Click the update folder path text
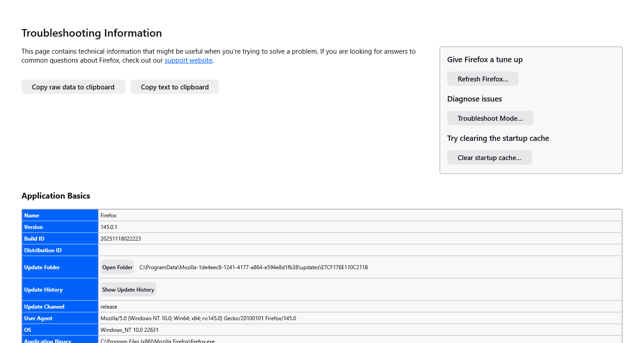 pos(254,267)
